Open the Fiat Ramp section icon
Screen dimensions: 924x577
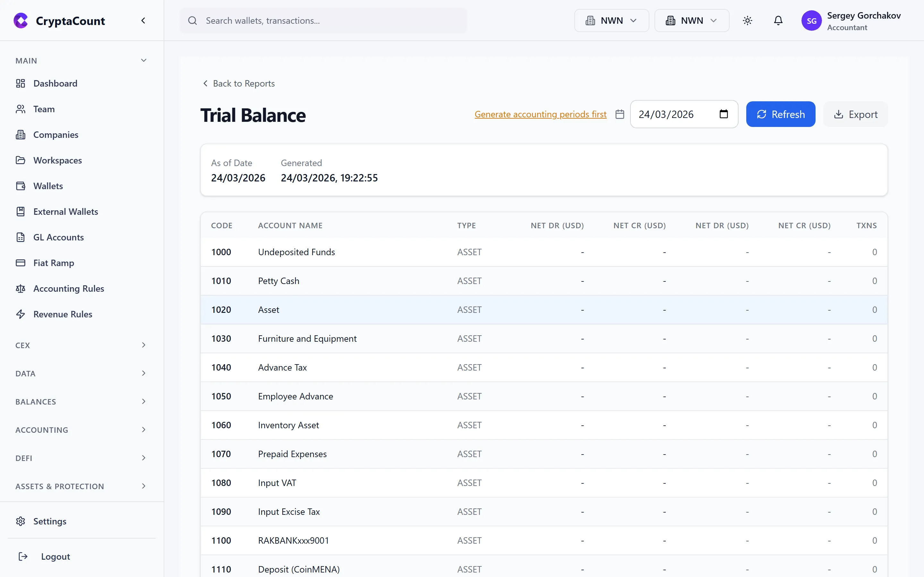click(20, 263)
